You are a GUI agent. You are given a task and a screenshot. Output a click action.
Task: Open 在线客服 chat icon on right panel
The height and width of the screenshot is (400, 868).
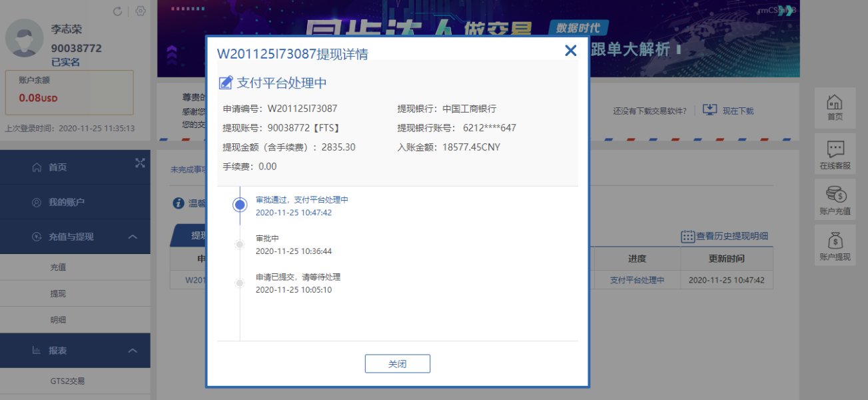point(835,153)
